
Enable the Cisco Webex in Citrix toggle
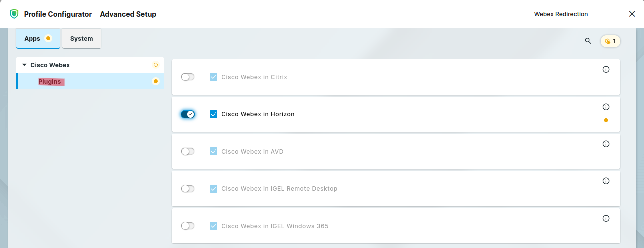[x=188, y=77]
